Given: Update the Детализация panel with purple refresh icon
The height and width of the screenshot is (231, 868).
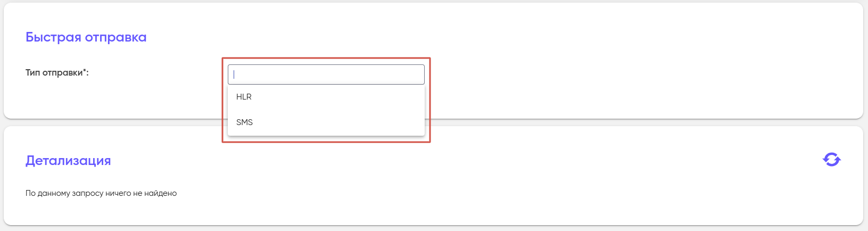Looking at the screenshot, I should [x=831, y=159].
